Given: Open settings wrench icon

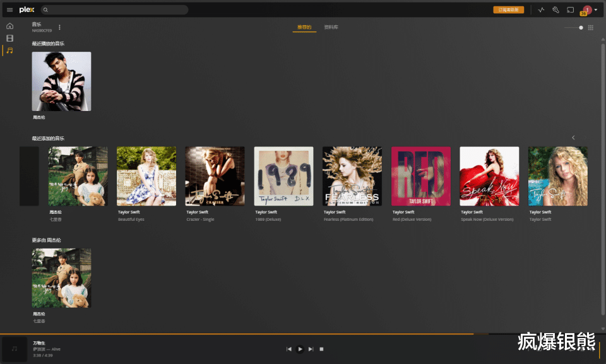Looking at the screenshot, I should pyautogui.click(x=555, y=10).
